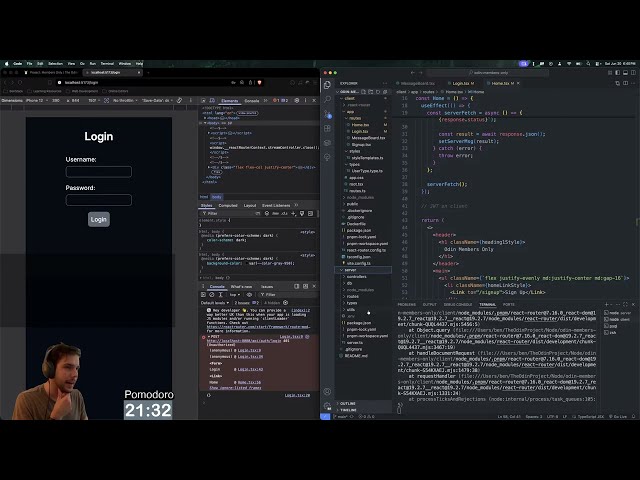Viewport: 640px width, 480px height.
Task: Toggle the .cls class editor in Styles pane
Action: click(x=284, y=213)
